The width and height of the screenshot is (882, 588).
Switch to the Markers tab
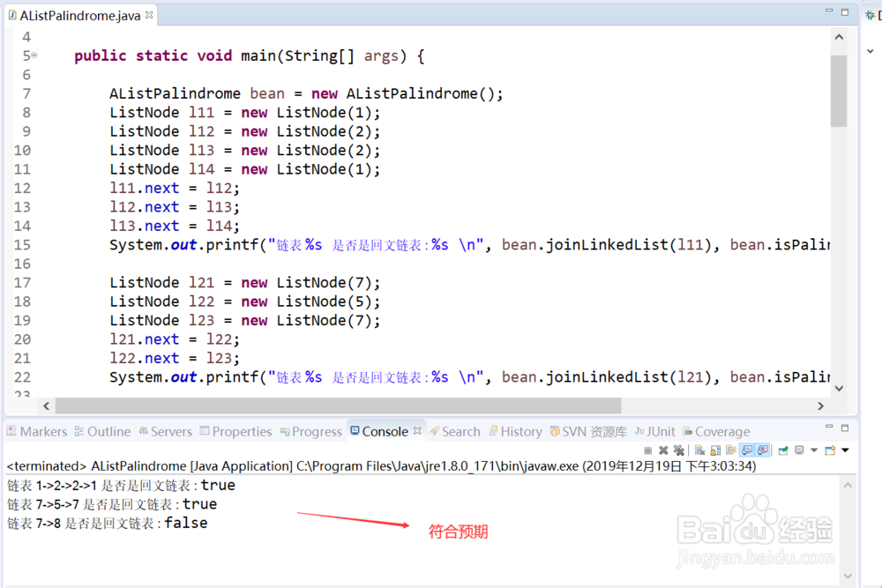[37, 431]
